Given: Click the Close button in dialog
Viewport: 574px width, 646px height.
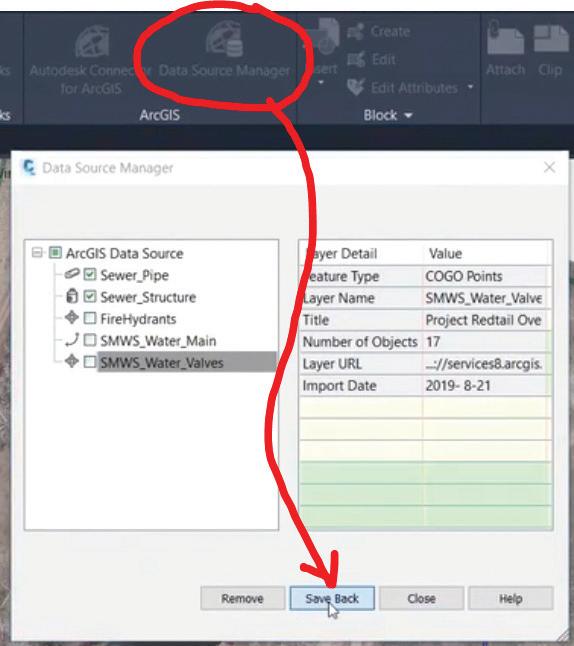Looking at the screenshot, I should (x=422, y=598).
